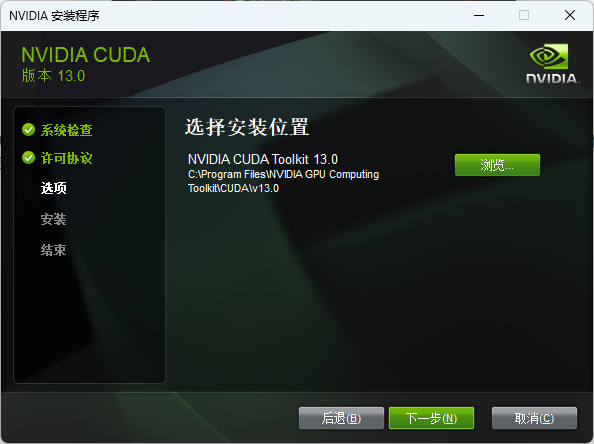Viewport: 594px width, 444px height.
Task: Continue with 下一步(N)
Action: [431, 418]
